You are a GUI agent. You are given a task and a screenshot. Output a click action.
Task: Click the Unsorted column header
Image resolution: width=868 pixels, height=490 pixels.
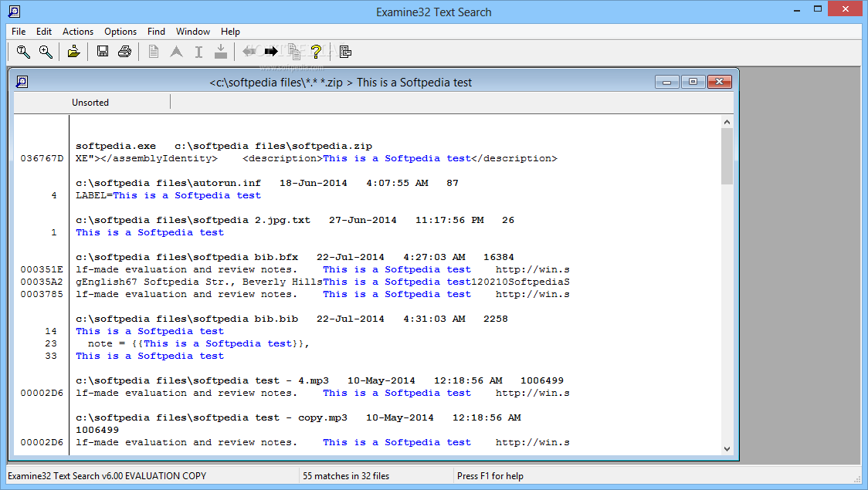pyautogui.click(x=92, y=103)
